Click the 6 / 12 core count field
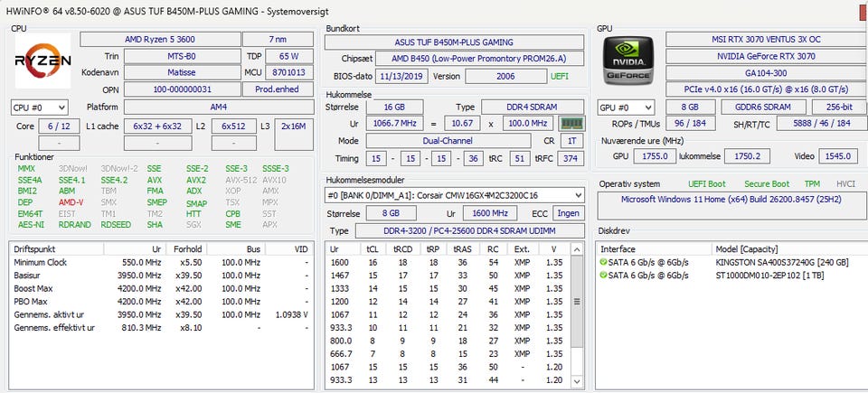Viewport: 868px width, 393px height. pyautogui.click(x=59, y=126)
